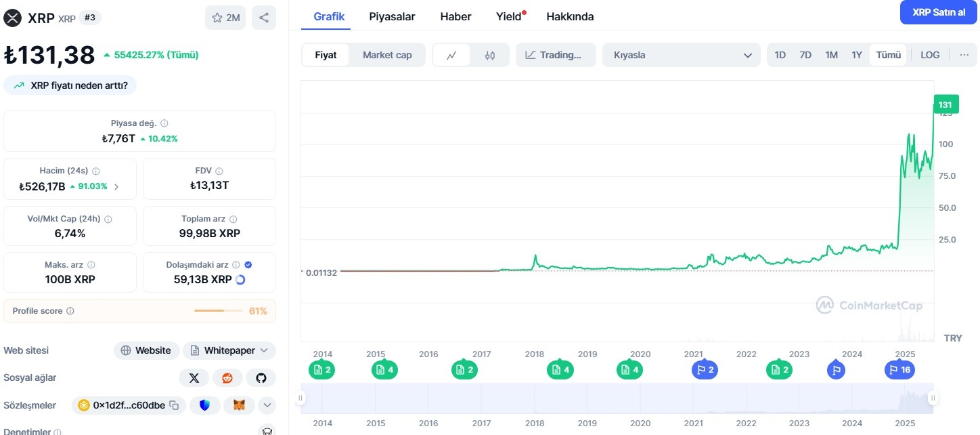Add token via MetaMask fox icon

tap(240, 405)
